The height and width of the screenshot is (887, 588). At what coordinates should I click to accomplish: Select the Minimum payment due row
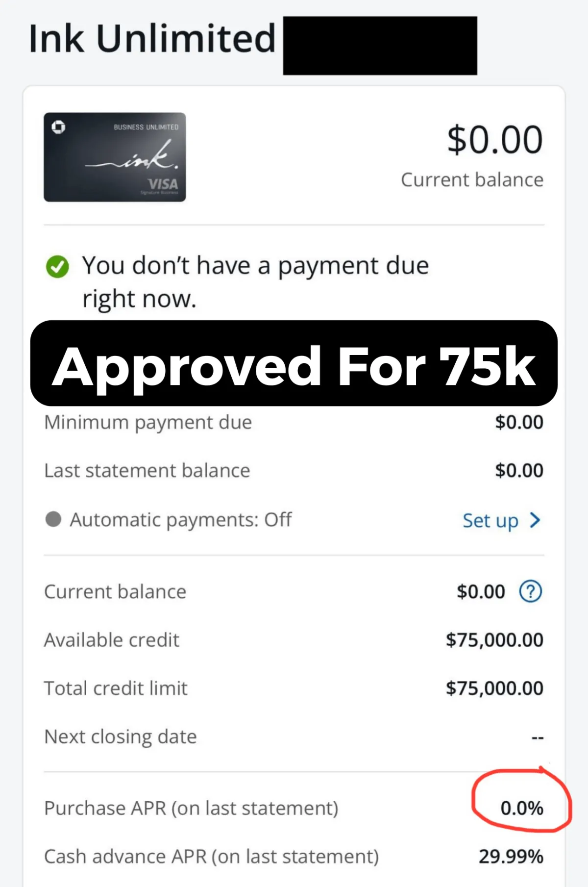point(294,422)
